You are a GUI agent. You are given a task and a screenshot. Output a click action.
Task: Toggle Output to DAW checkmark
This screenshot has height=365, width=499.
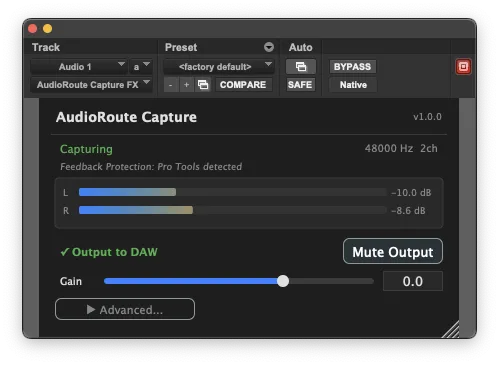click(109, 252)
